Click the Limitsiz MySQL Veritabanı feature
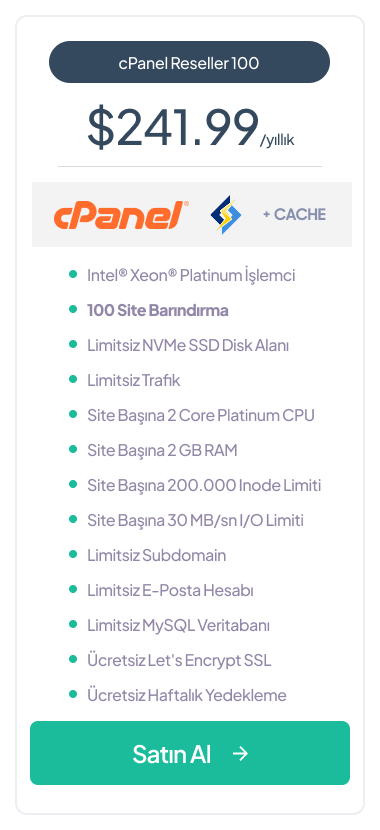The width and height of the screenshot is (380, 830). point(178,625)
